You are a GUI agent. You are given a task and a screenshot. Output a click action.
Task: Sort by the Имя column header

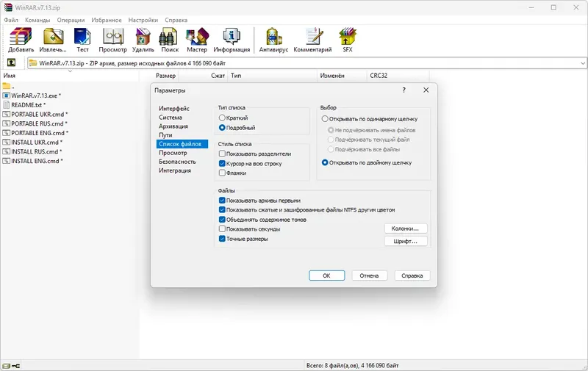coord(70,76)
